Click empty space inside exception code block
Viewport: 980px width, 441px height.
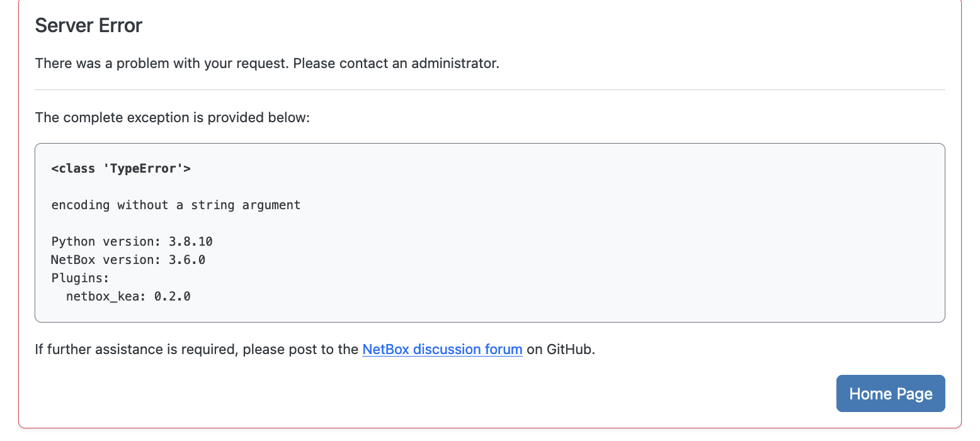[x=630, y=252]
